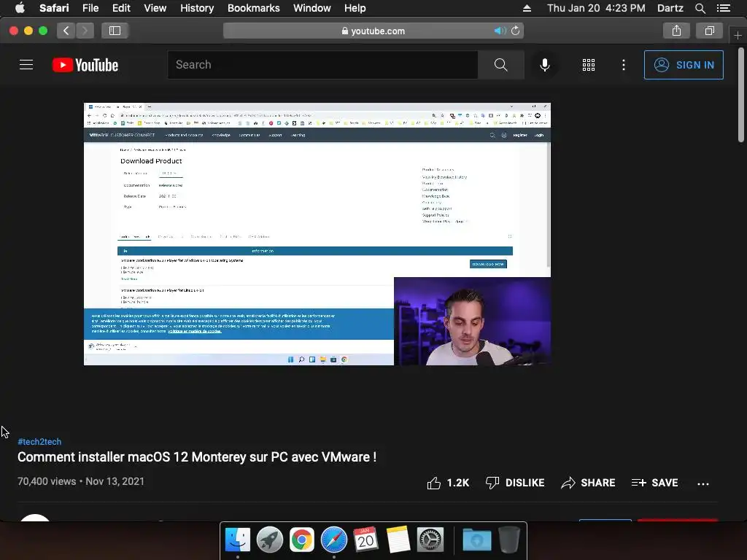Save video to a playlist
The width and height of the screenshot is (747, 560).
[x=654, y=483]
